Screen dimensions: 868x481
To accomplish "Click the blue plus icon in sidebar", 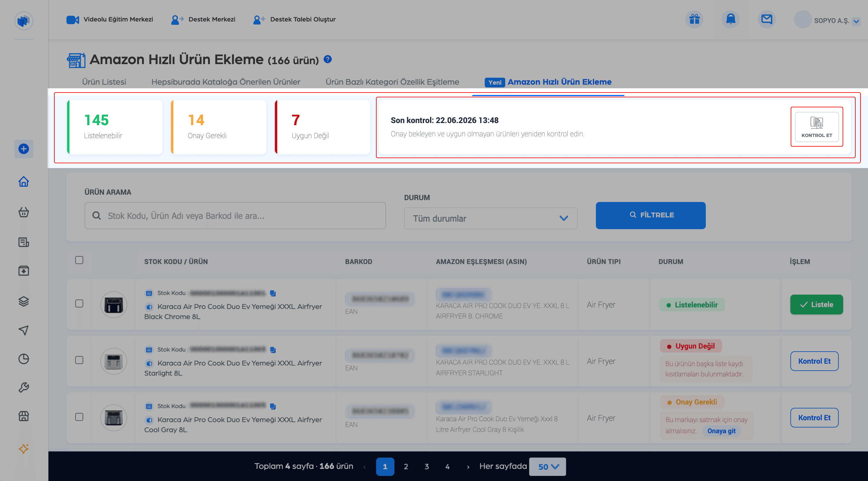I will point(24,149).
